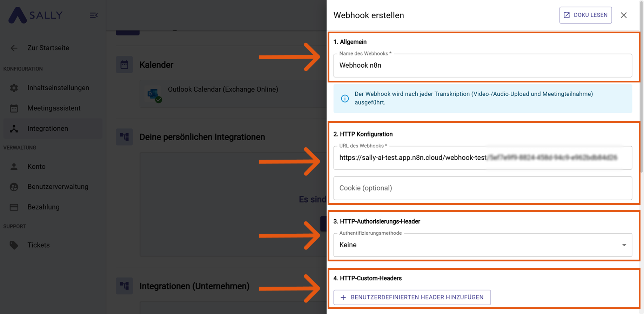Click the Sally logo
The image size is (644, 314).
click(x=35, y=15)
